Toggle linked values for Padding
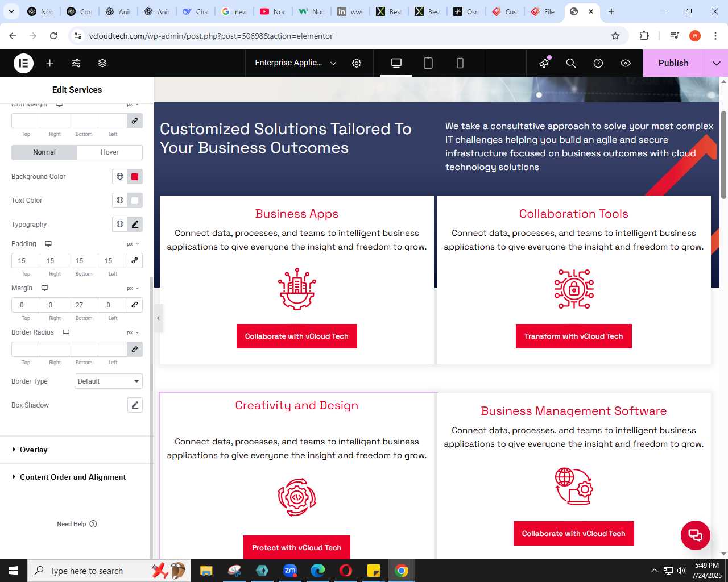Viewport: 728px width, 582px height. click(135, 260)
